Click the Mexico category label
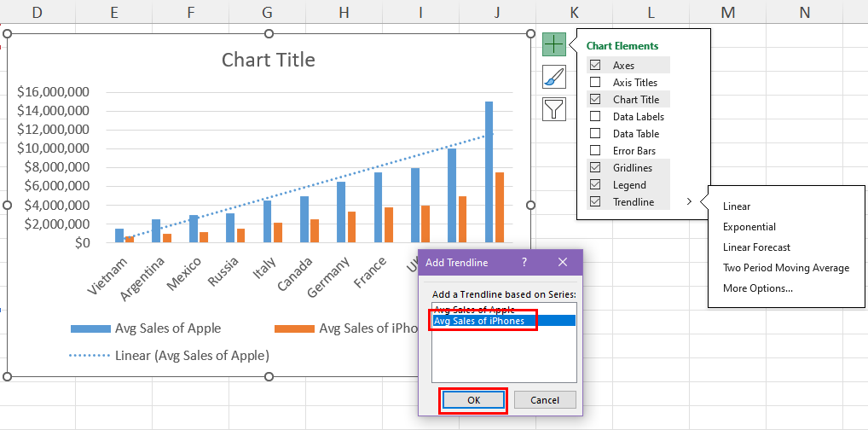Viewport: 868px width, 430px height. 184,274
